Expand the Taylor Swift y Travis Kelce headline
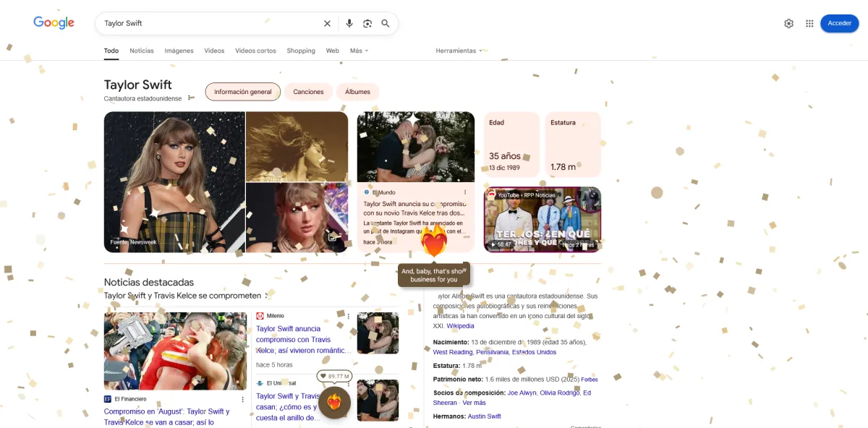Image resolution: width=868 pixels, height=428 pixels. [184, 296]
